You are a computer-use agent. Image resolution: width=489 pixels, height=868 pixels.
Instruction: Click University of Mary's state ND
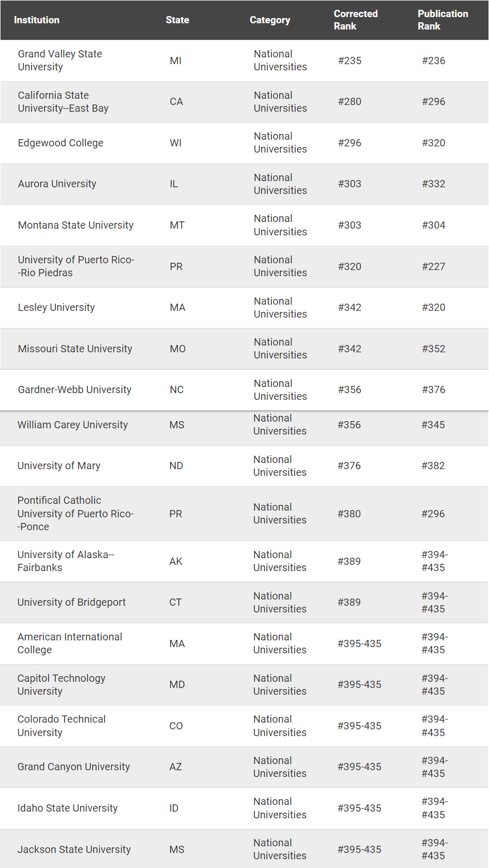tap(176, 466)
